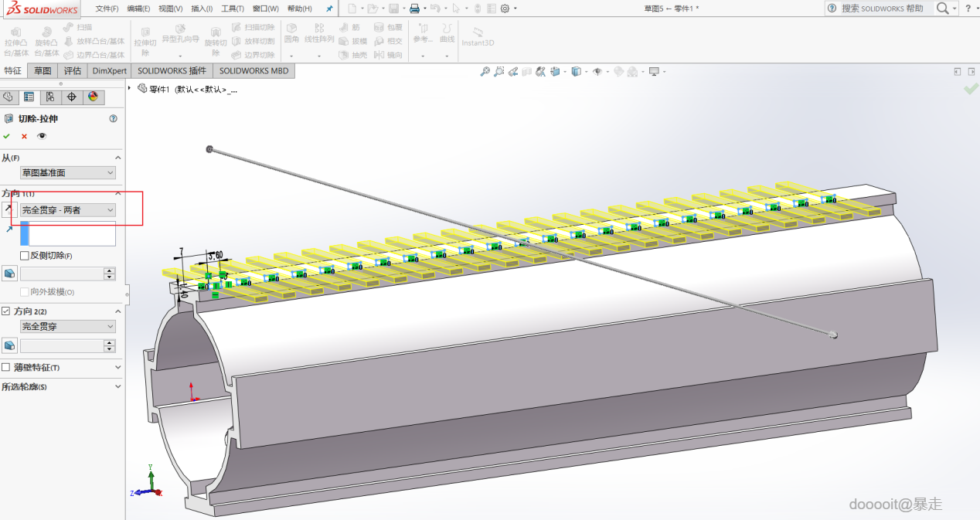Viewport: 980px width, 520px height.
Task: Expand the 所选轮廓 section
Action: pyautogui.click(x=117, y=386)
